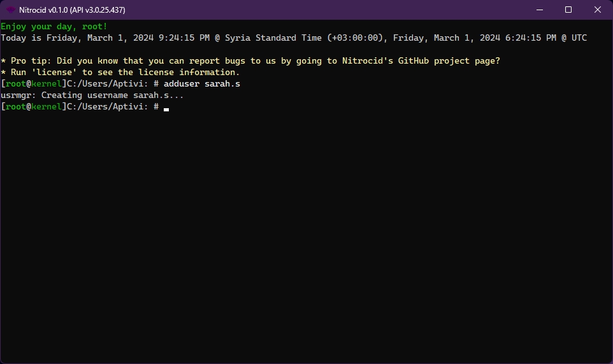The image size is (613, 364).
Task: Click the '9:24:15 PM' local time text
Action: coord(184,38)
